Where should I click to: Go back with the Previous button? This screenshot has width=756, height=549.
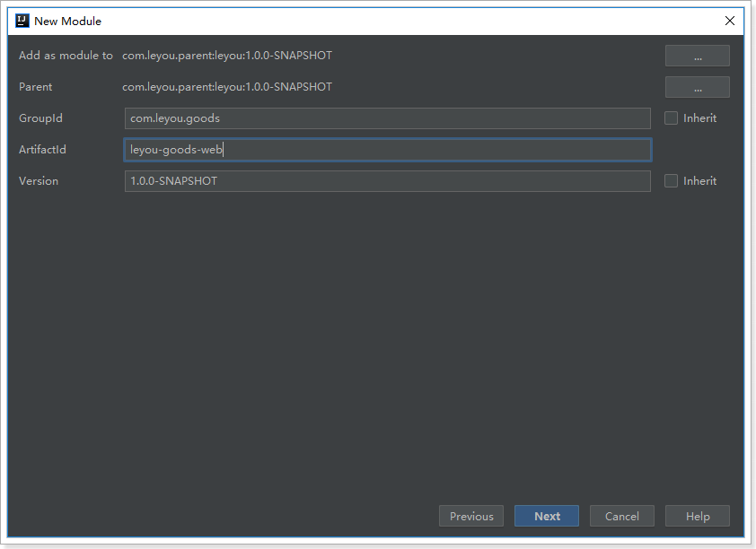tap(471, 516)
